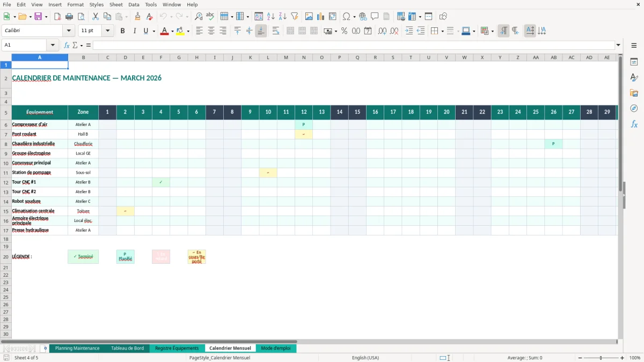
Task: Format cell as percent
Action: [344, 31]
